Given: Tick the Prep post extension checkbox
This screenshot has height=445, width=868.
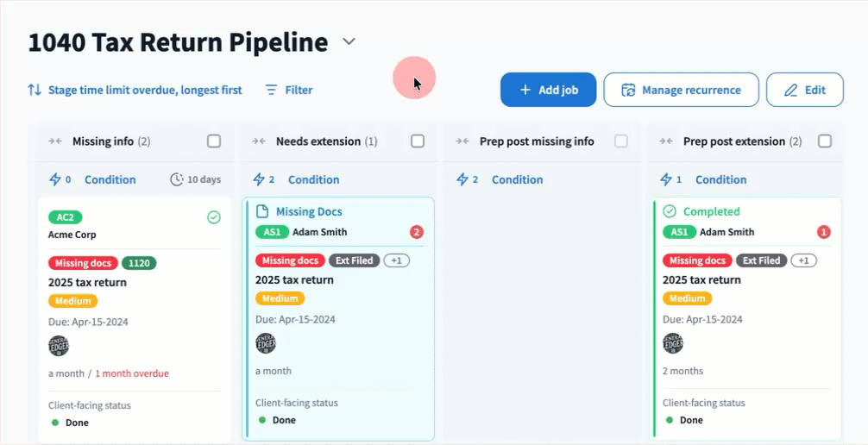Looking at the screenshot, I should coord(825,141).
